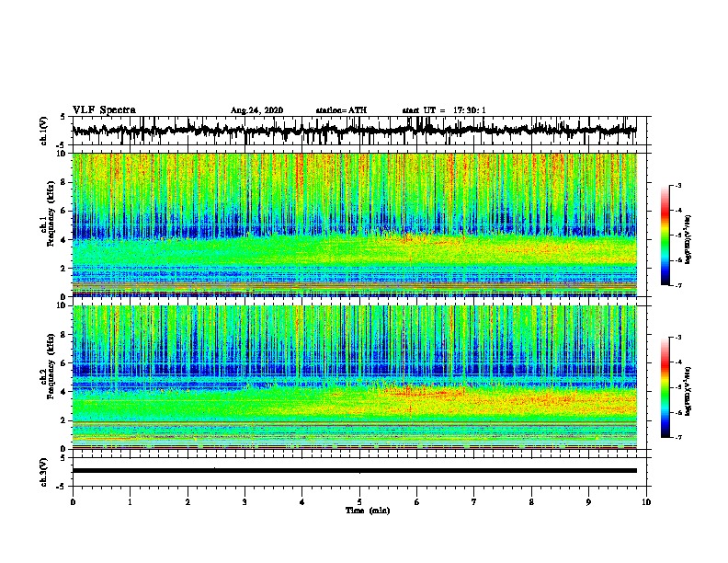Click the ch.1 spectrogram "8" kHz tick label
728x563 pixels.
pyautogui.click(x=64, y=182)
